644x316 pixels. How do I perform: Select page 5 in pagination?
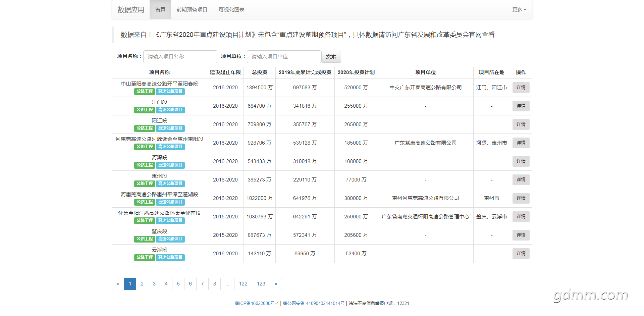click(x=178, y=284)
